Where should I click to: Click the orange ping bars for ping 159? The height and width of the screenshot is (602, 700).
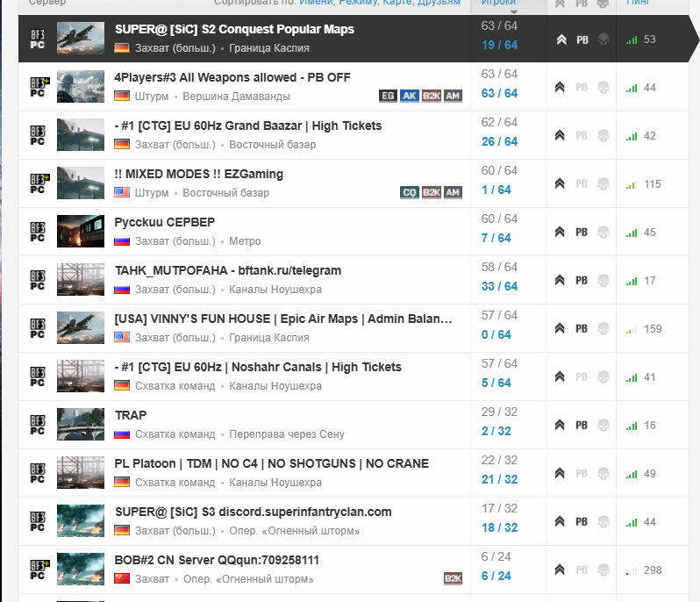click(632, 330)
